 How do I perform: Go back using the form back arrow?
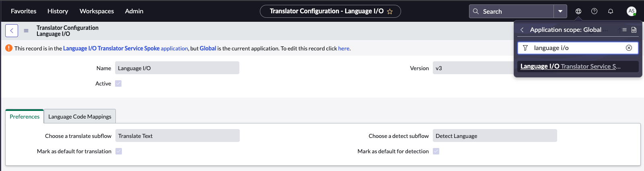[12, 31]
